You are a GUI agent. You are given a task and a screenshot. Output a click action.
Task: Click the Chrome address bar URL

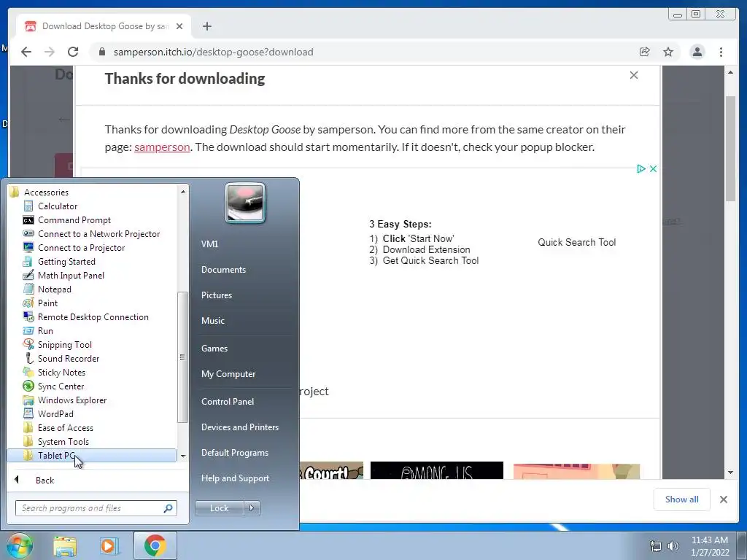(x=213, y=52)
